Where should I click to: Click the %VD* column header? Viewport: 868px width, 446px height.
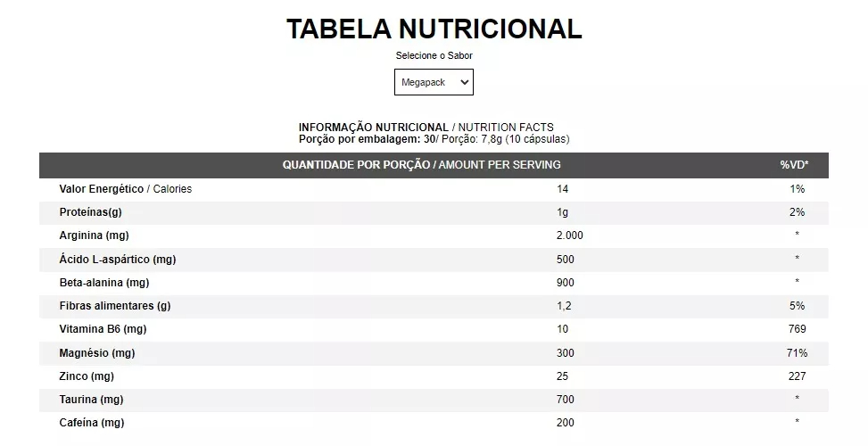pos(793,165)
